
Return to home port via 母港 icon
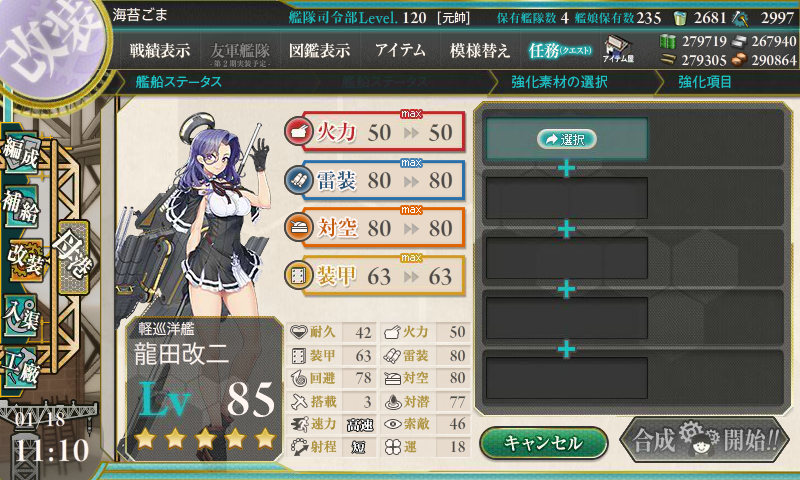(74, 257)
